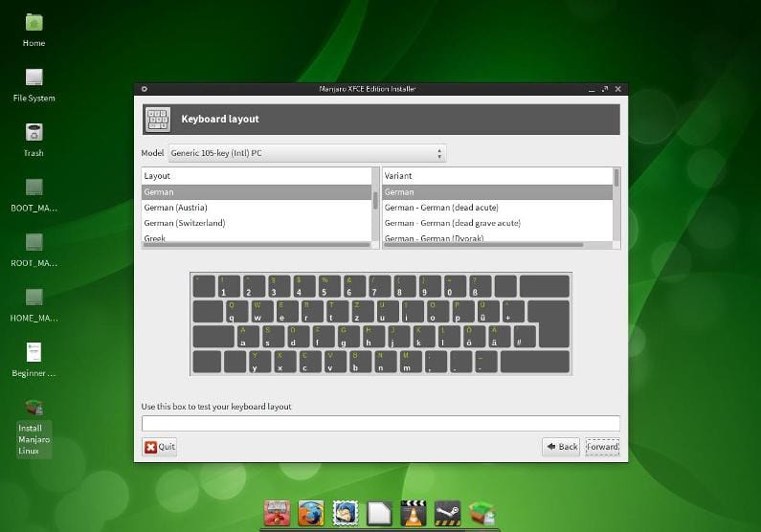The width and height of the screenshot is (761, 532).
Task: Select German (Austria) layout
Action: coord(257,208)
